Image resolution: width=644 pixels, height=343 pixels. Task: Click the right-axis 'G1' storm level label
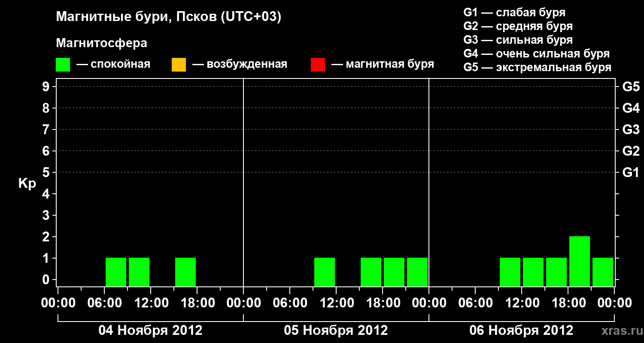[x=631, y=172]
